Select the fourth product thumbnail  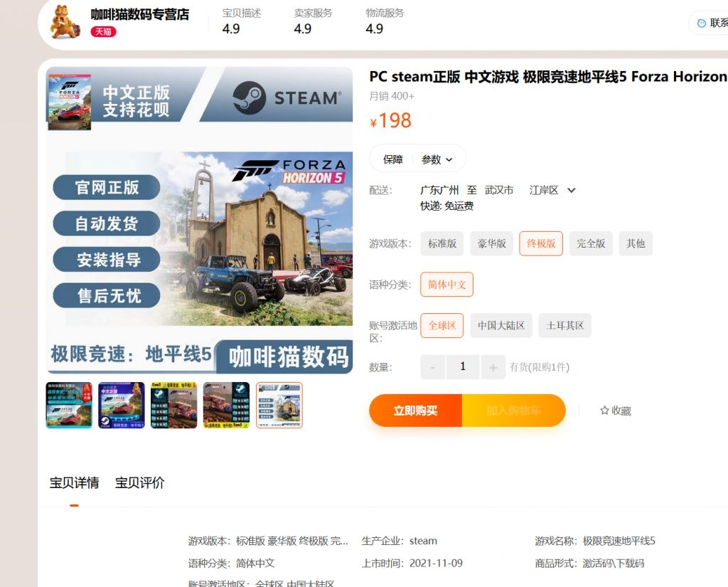(226, 406)
